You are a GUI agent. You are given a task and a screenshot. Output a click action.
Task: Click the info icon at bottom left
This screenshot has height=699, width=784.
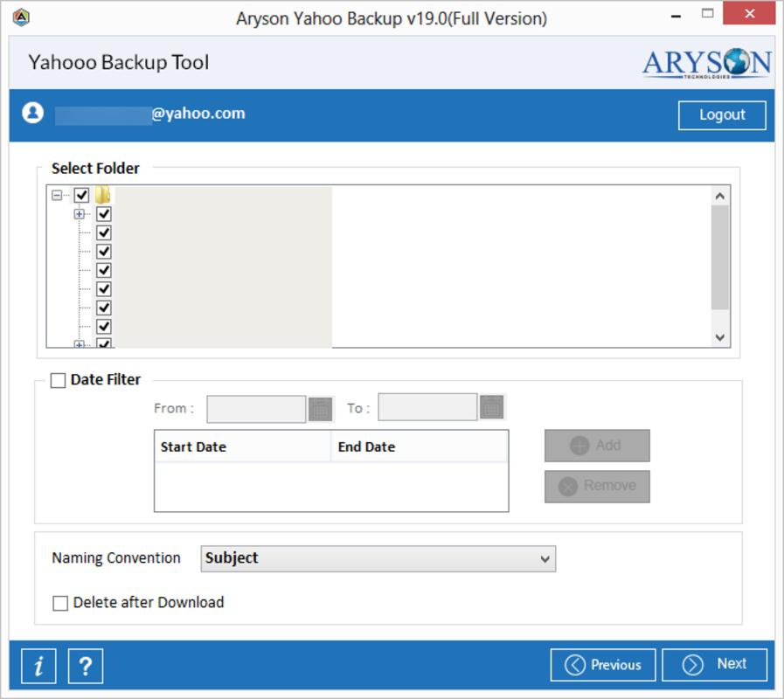38,665
